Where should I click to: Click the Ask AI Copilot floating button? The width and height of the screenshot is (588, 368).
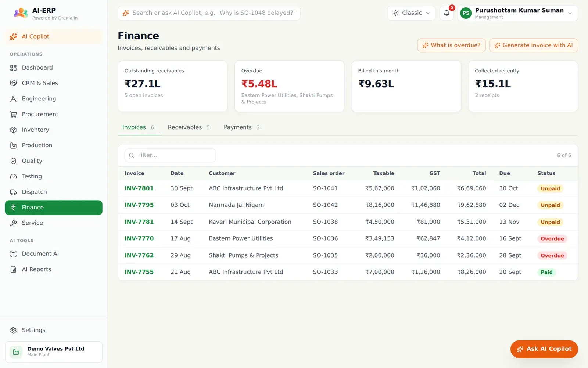(x=544, y=349)
